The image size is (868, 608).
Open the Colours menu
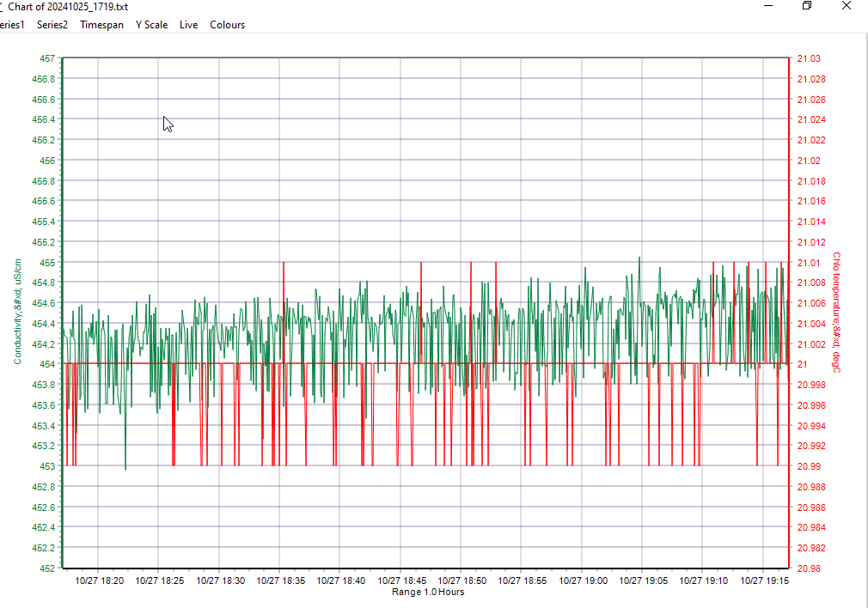click(228, 25)
